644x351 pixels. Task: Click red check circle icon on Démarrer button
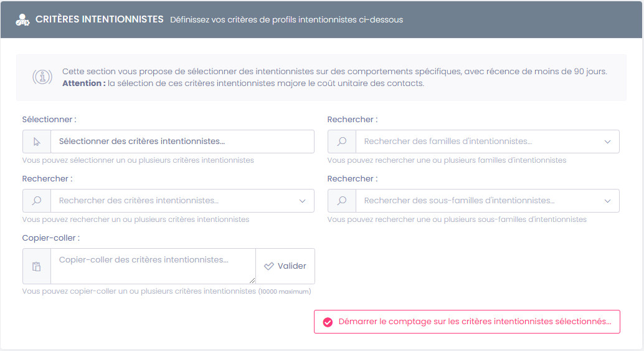tap(328, 322)
